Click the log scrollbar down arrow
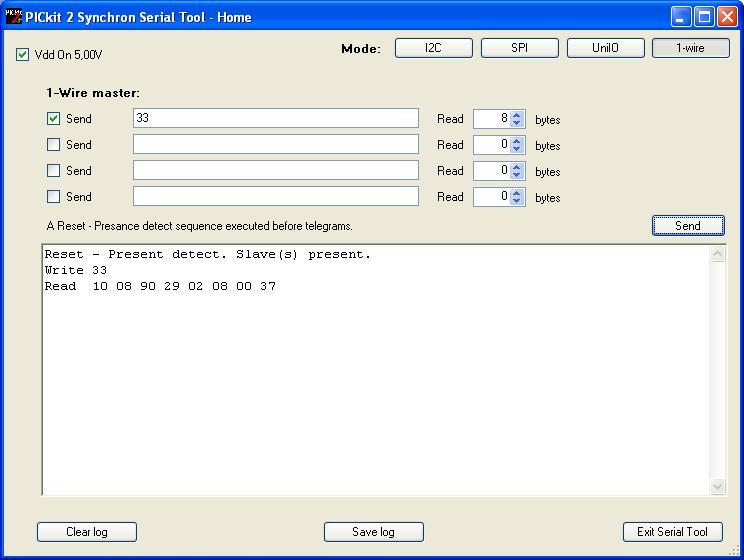 717,486
